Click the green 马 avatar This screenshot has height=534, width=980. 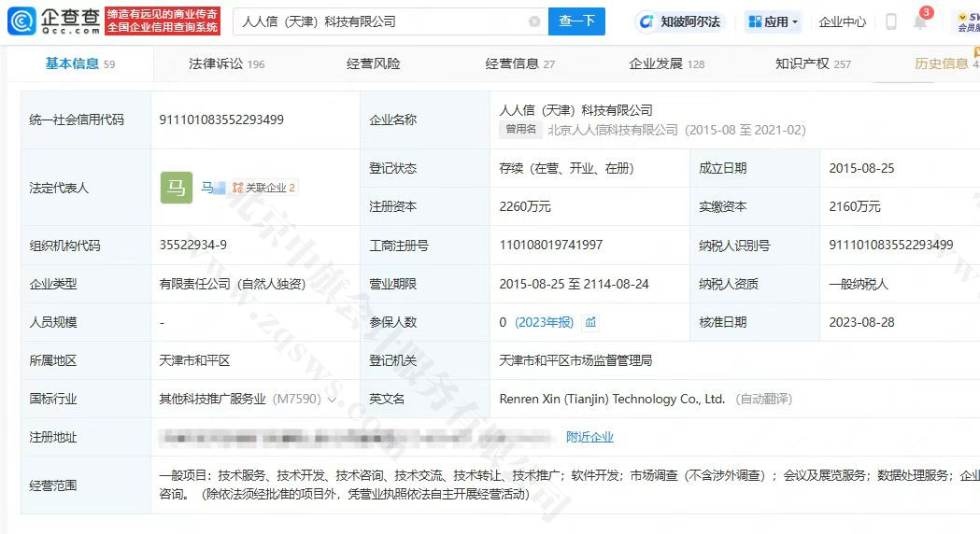click(177, 188)
